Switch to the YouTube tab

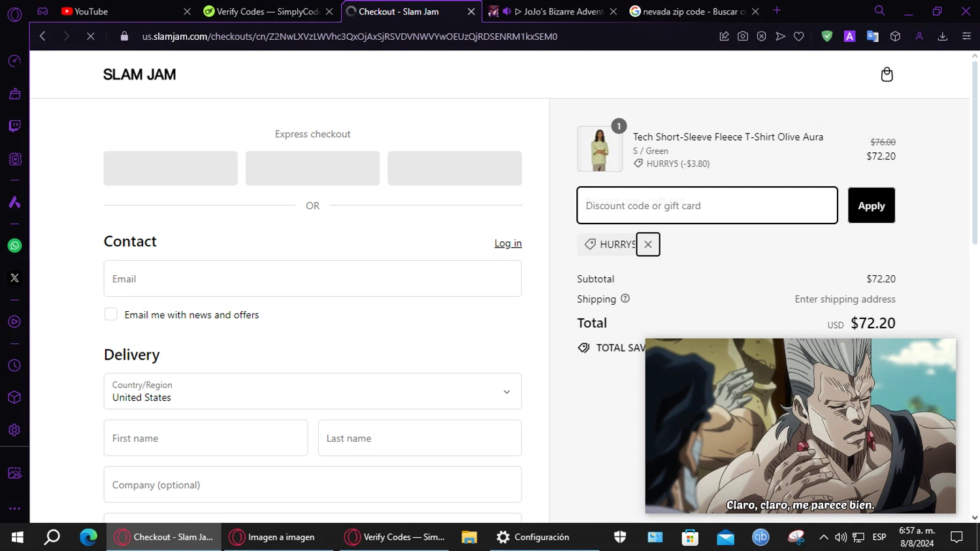126,11
